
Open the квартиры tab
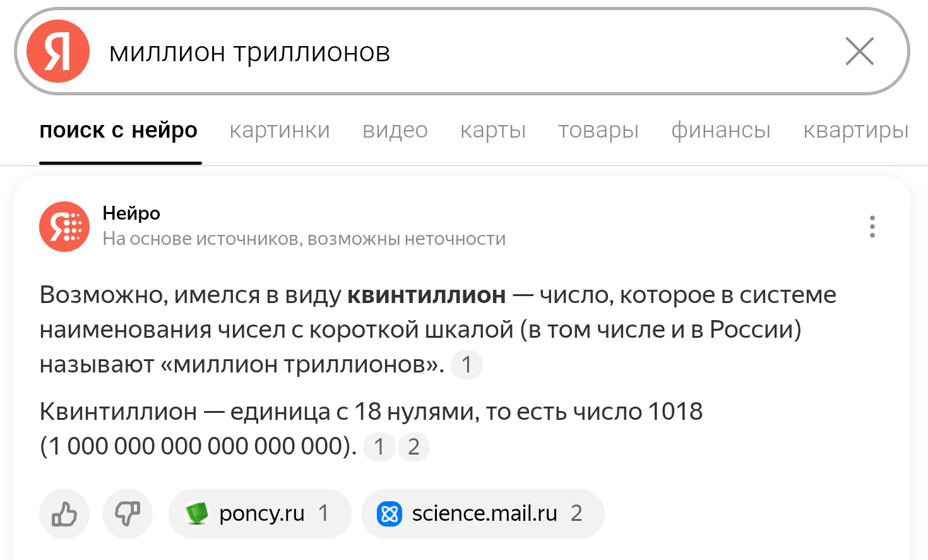click(x=856, y=130)
